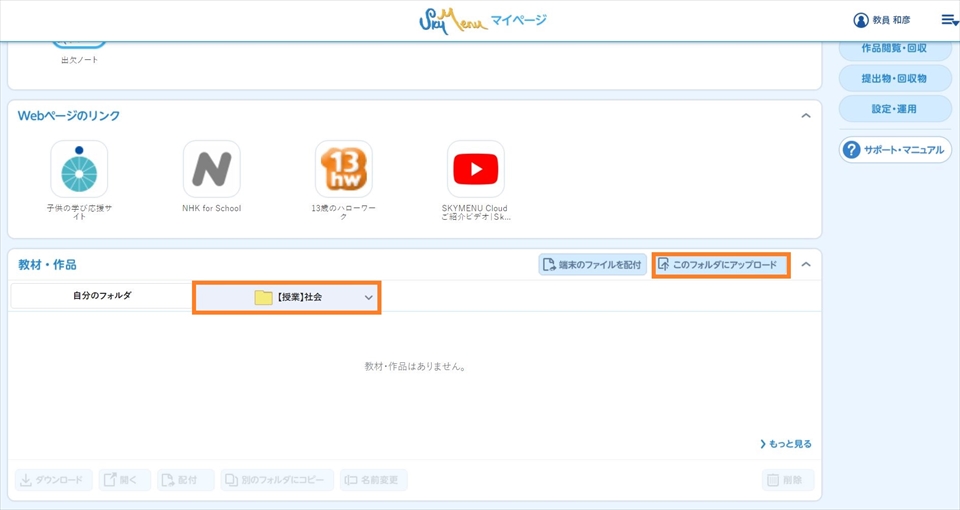Open 作品閲覧・回収 in side menu
Viewport: 960px width, 510px height.
click(x=894, y=48)
